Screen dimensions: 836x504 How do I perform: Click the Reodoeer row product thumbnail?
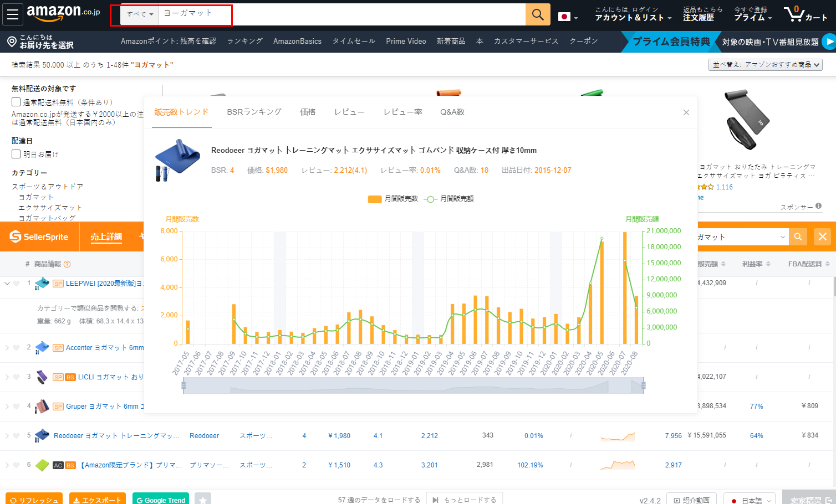42,436
